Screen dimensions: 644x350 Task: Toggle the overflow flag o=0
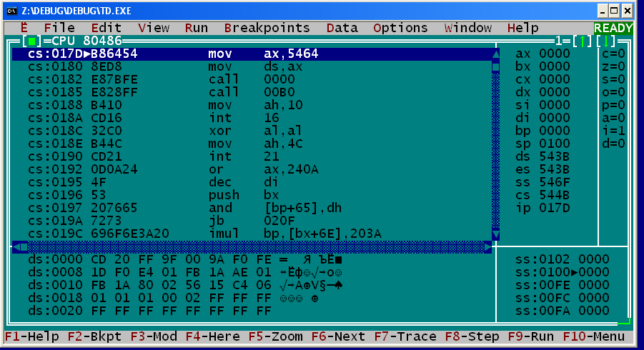point(613,92)
